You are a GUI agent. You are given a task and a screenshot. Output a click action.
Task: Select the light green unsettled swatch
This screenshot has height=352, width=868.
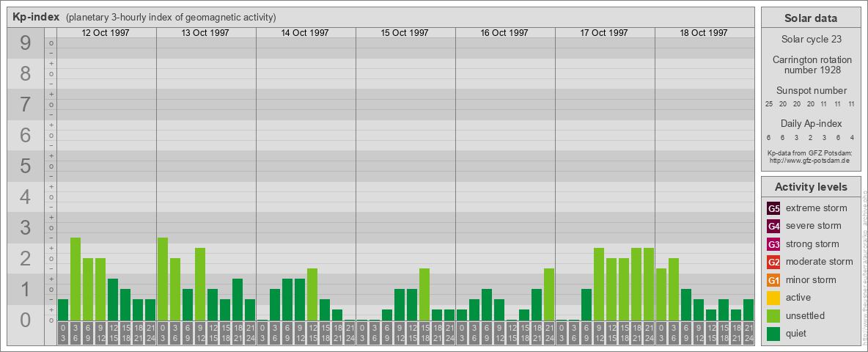(774, 315)
